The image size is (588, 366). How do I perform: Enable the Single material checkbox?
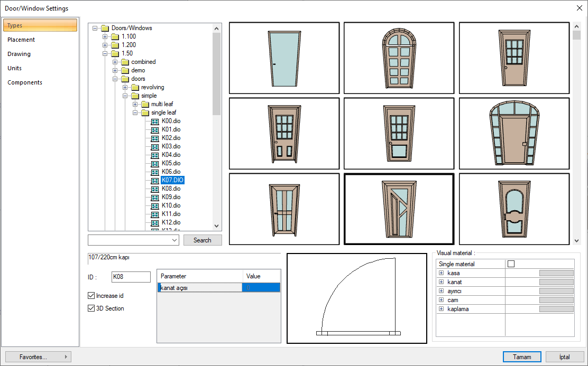pos(511,264)
